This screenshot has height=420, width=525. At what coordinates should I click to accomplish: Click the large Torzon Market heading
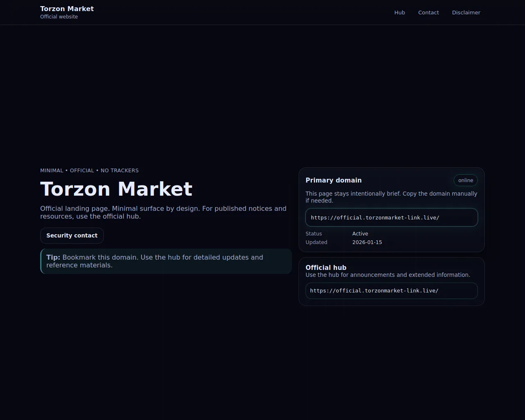click(x=116, y=189)
